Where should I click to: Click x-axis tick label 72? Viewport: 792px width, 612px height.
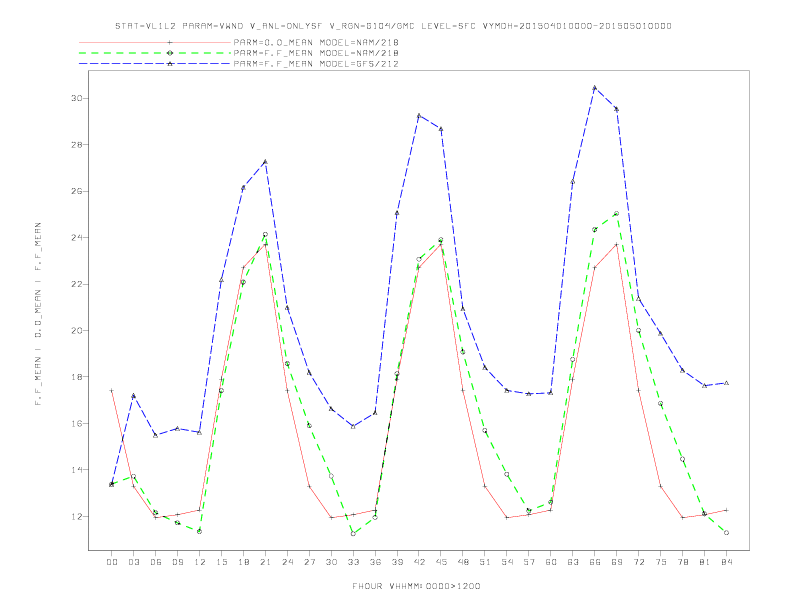pos(638,562)
